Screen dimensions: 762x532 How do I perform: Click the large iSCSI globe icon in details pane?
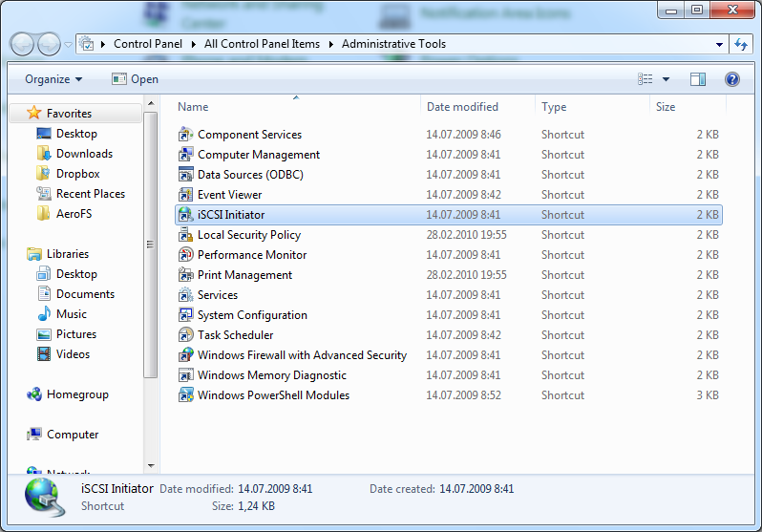(44, 497)
